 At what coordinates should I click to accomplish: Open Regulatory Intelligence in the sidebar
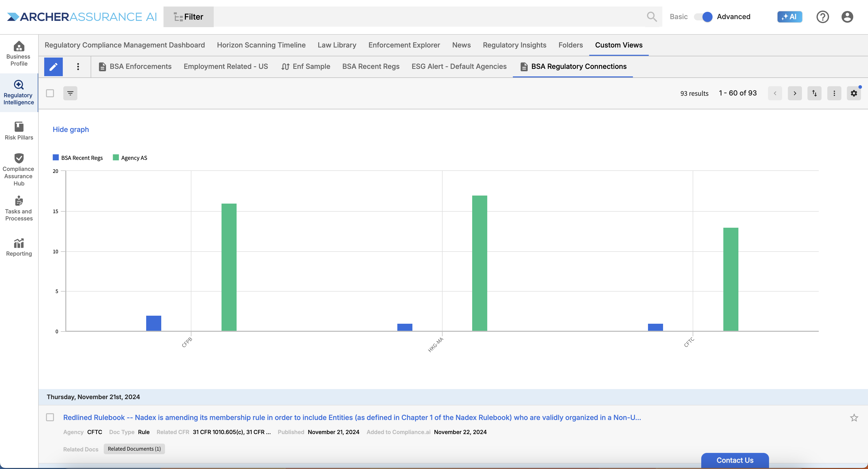(19, 93)
